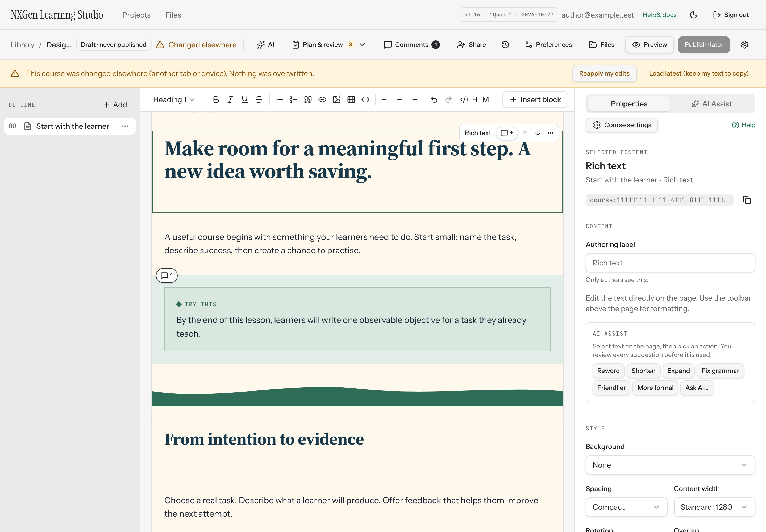Insert a numbered list
Viewport: 766px width, 532px height.
tap(293, 100)
